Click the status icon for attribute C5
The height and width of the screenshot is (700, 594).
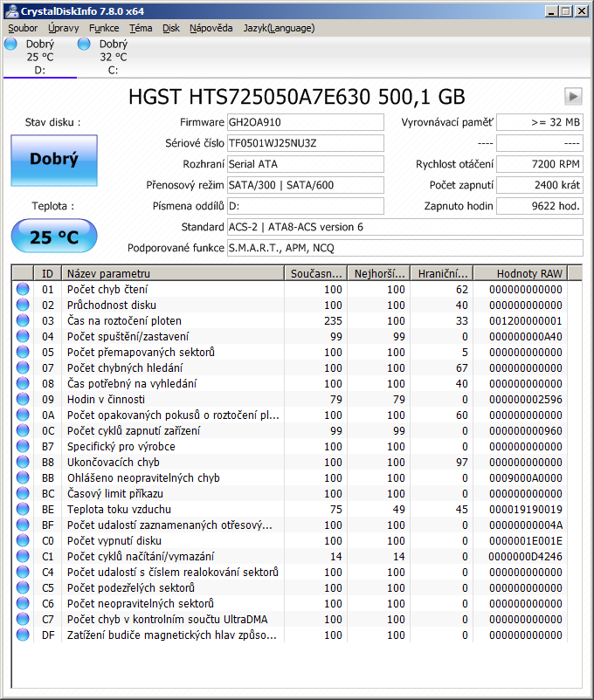(23, 587)
